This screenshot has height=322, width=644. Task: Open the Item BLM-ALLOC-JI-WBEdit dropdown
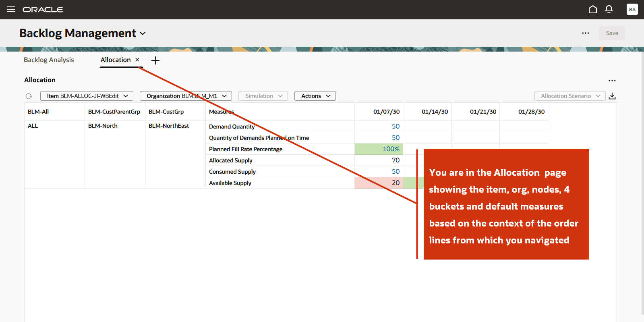point(87,96)
